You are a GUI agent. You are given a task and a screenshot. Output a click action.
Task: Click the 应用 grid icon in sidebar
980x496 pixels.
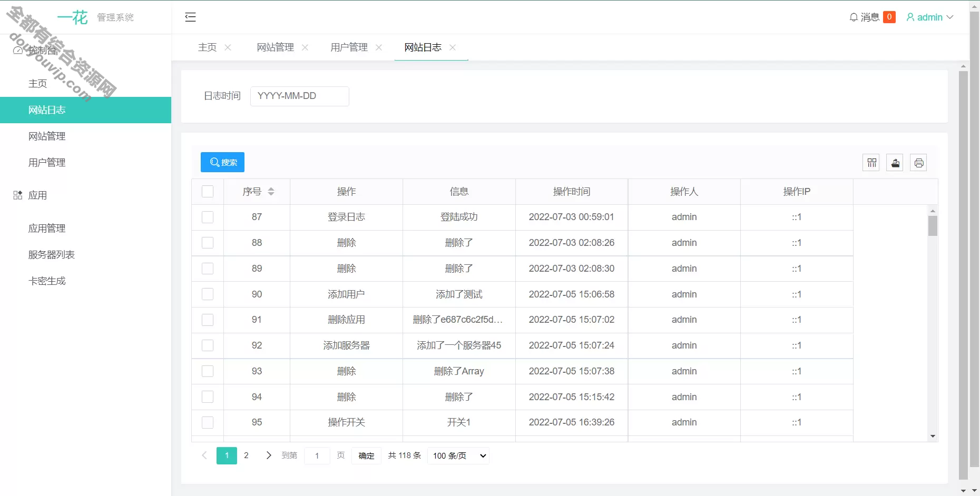pyautogui.click(x=17, y=195)
